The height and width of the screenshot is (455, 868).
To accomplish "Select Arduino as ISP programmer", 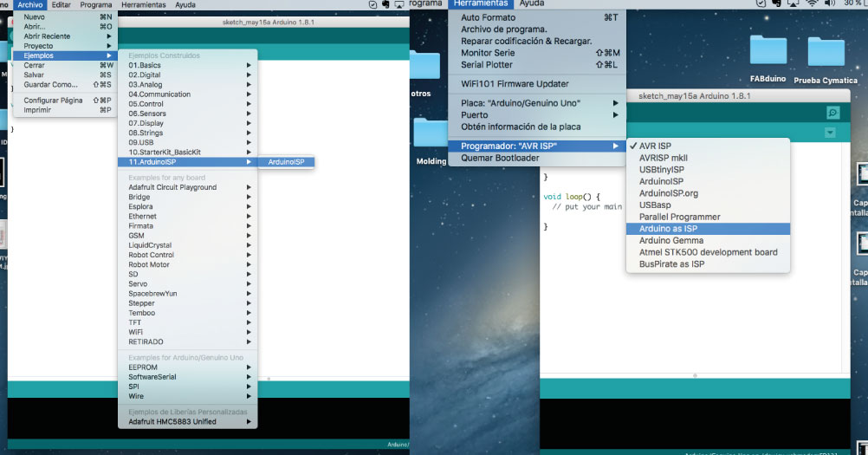I will (708, 229).
